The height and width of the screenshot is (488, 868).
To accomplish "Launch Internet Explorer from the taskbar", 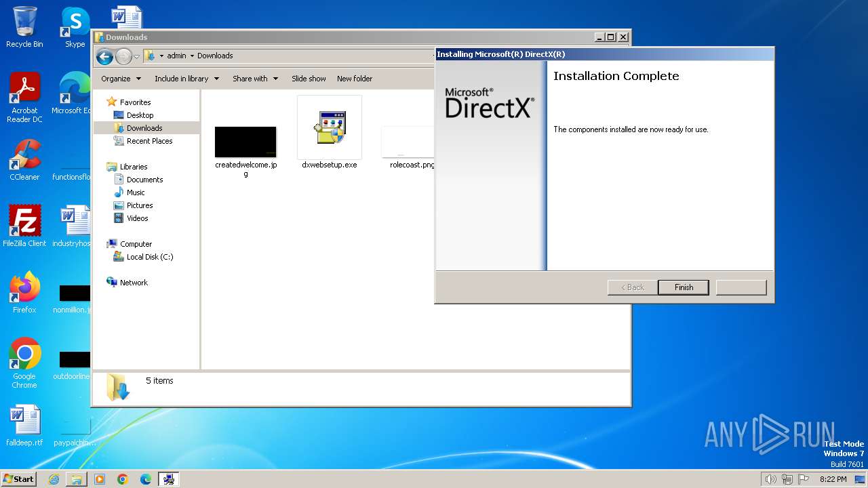I will pyautogui.click(x=54, y=479).
